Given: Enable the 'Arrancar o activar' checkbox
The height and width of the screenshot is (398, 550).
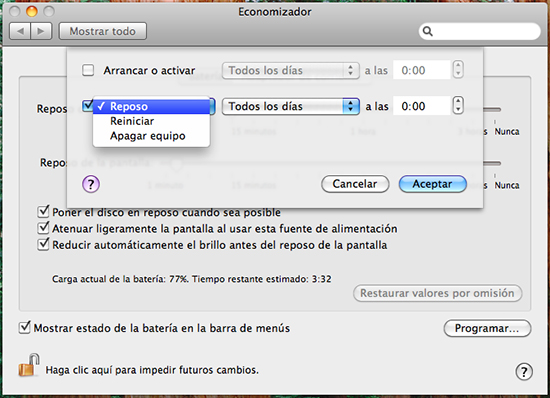Looking at the screenshot, I should 88,70.
